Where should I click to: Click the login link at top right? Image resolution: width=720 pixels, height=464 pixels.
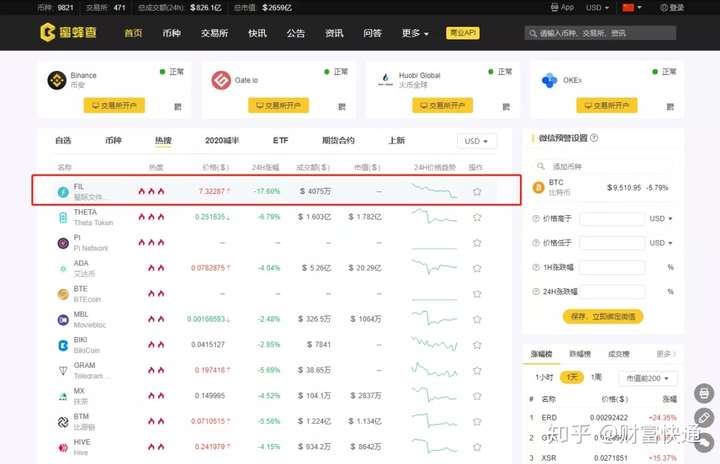[672, 7]
